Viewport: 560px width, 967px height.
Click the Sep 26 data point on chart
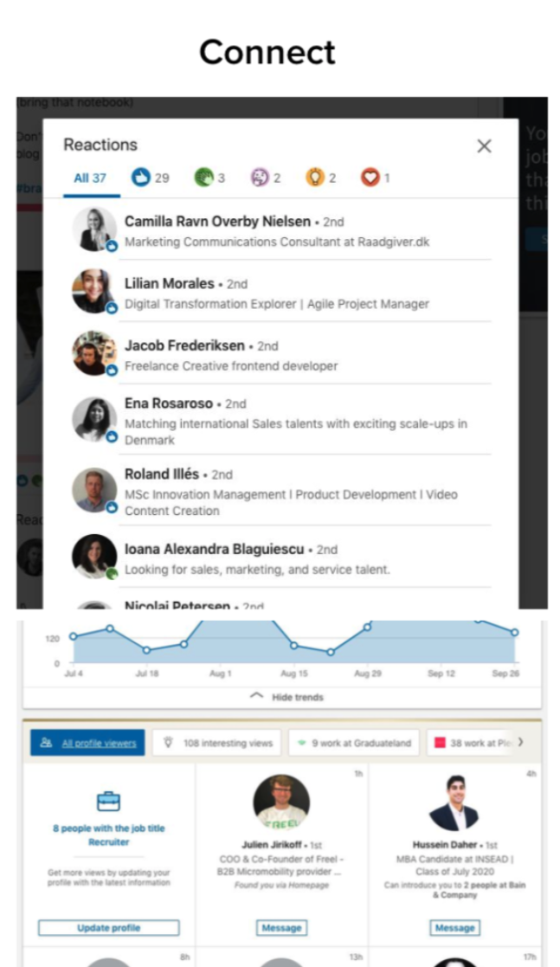[x=514, y=632]
